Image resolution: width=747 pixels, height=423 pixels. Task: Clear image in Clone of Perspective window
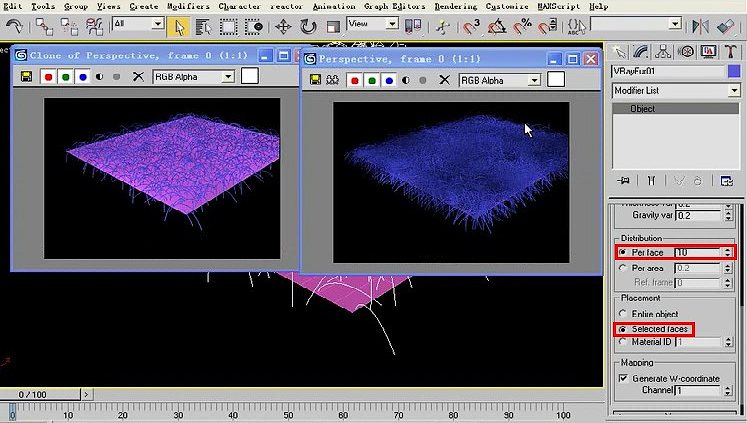click(138, 76)
